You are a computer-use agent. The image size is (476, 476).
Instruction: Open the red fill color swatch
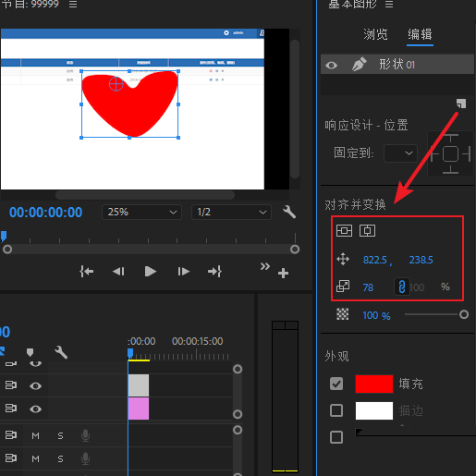click(374, 384)
